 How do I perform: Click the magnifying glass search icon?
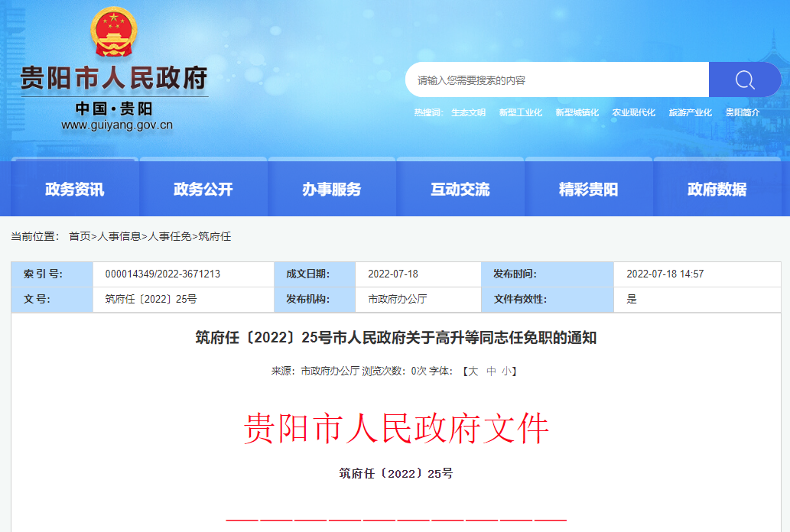[x=744, y=80]
